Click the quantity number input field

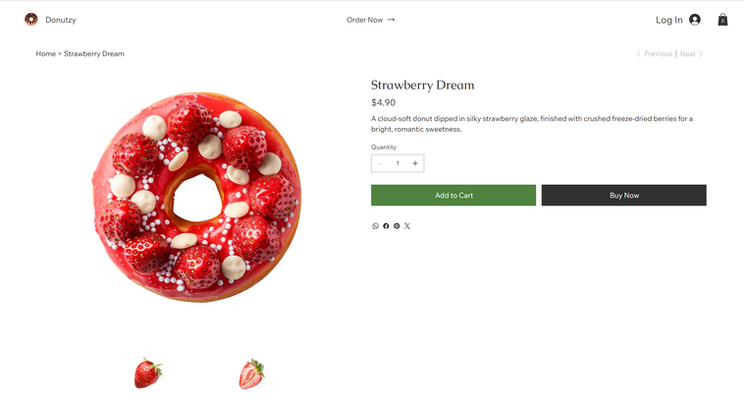[397, 163]
